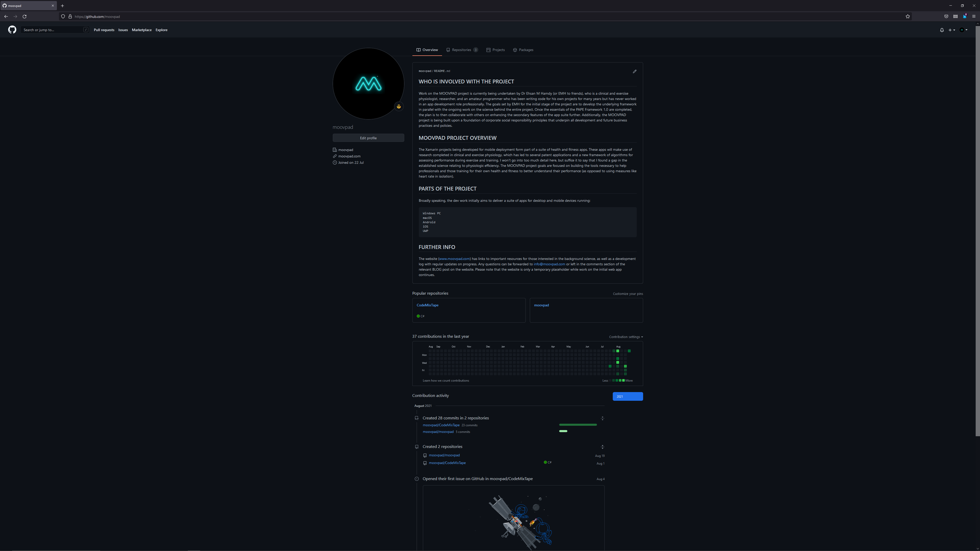This screenshot has height=551, width=980.
Task: Expand created repositories details icon
Action: [x=602, y=447]
